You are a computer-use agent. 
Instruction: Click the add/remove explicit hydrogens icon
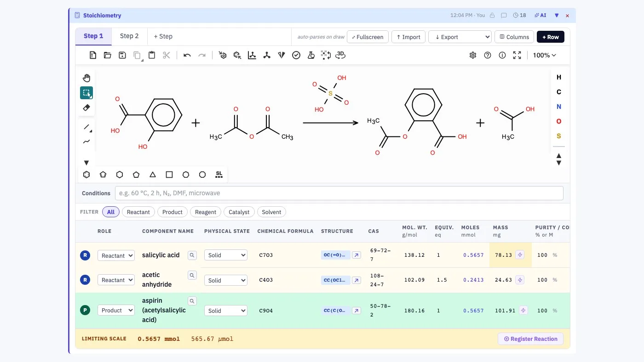[x=326, y=55]
